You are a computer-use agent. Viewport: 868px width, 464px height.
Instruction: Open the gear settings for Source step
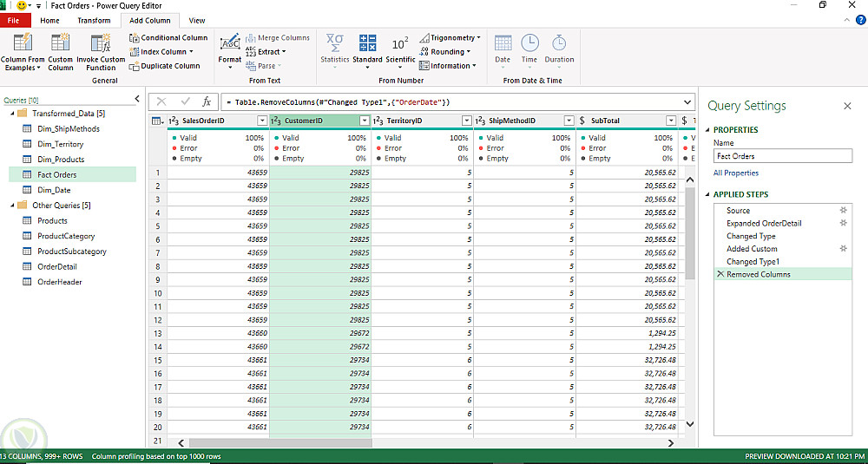tap(843, 211)
